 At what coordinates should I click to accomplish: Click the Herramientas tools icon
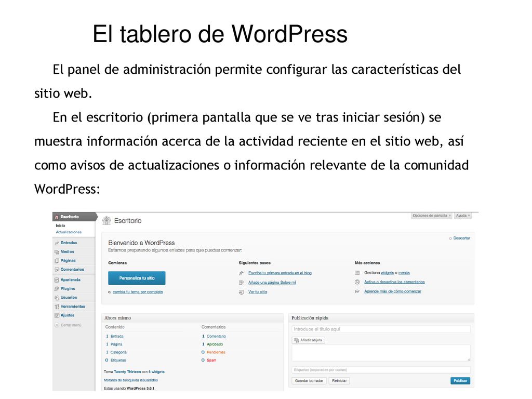click(x=57, y=307)
